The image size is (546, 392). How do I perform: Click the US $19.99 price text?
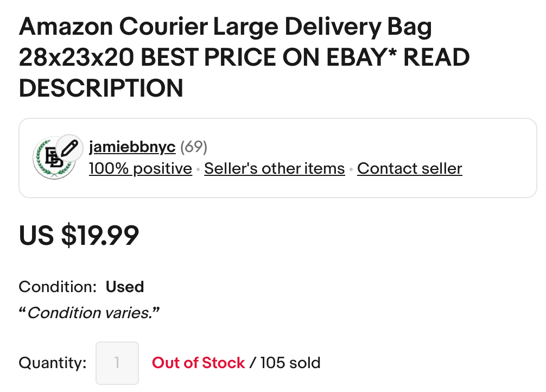tap(79, 236)
